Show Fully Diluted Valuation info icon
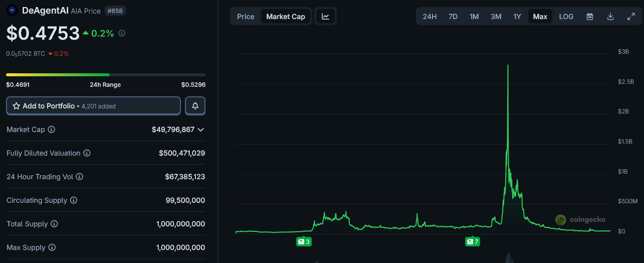Image resolution: width=644 pixels, height=263 pixels. click(87, 153)
